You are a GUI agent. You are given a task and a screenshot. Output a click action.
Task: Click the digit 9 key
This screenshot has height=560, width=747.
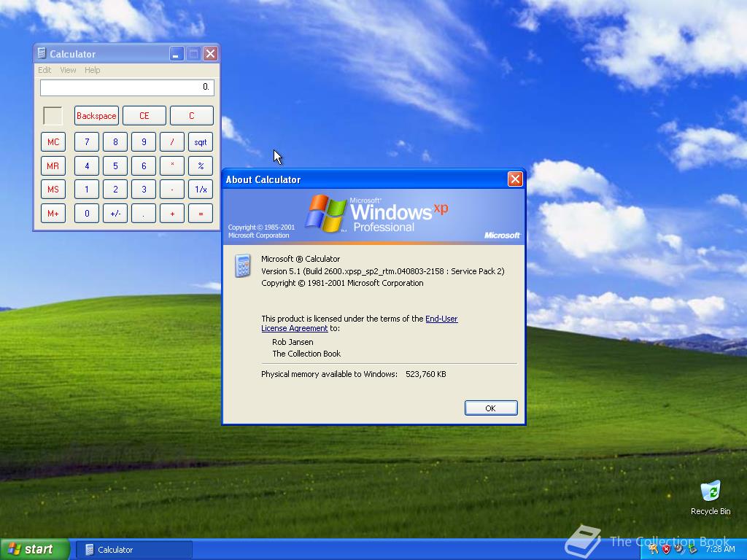pos(144,142)
